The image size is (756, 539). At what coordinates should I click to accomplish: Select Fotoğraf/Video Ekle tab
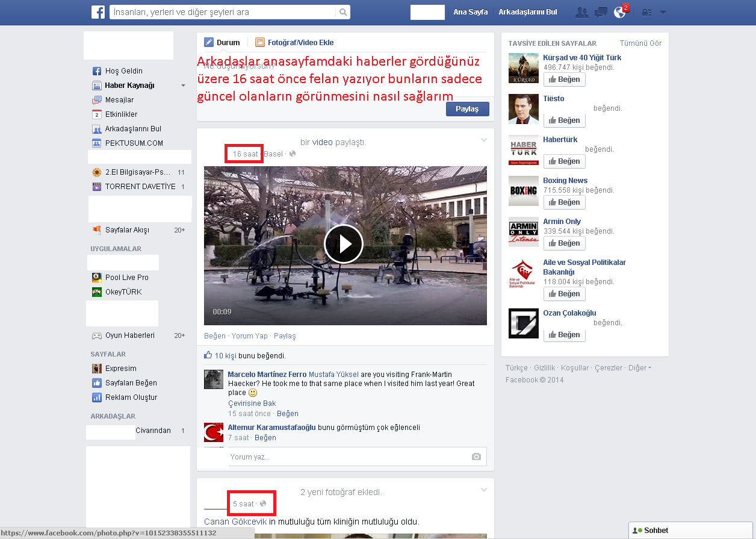294,42
